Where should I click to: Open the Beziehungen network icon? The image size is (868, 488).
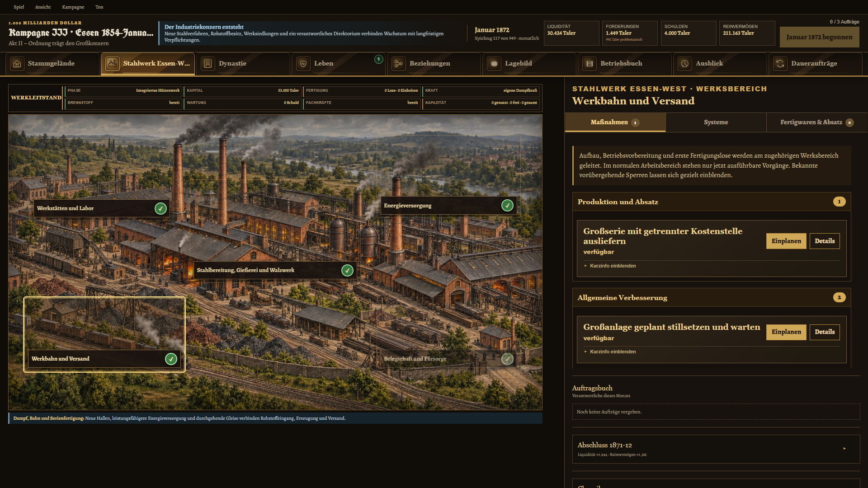[x=399, y=64]
